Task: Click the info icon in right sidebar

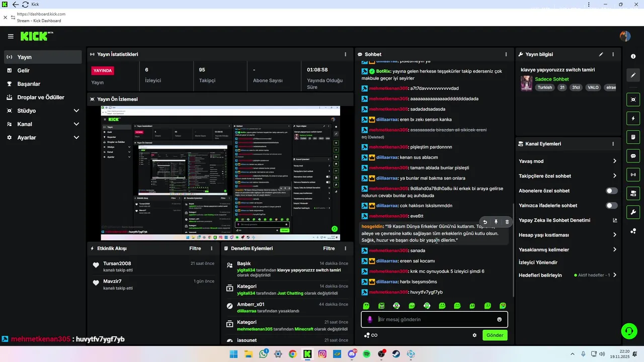Action: click(x=633, y=56)
